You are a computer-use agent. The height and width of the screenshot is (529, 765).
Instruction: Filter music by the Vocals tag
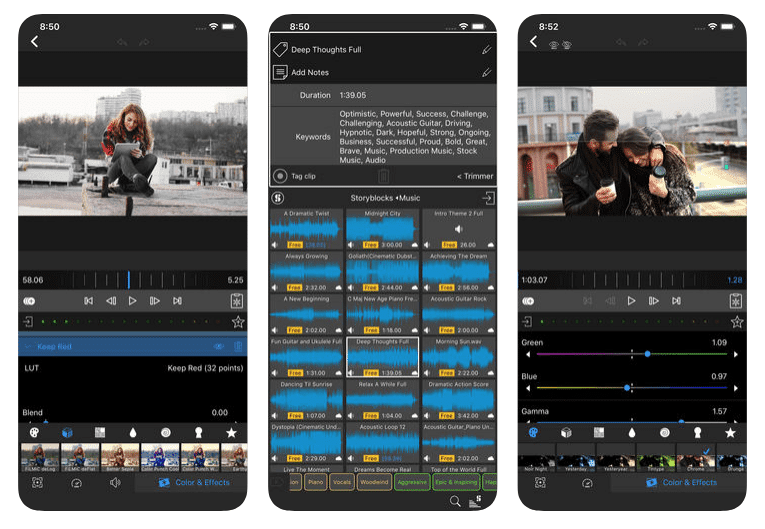pos(342,482)
